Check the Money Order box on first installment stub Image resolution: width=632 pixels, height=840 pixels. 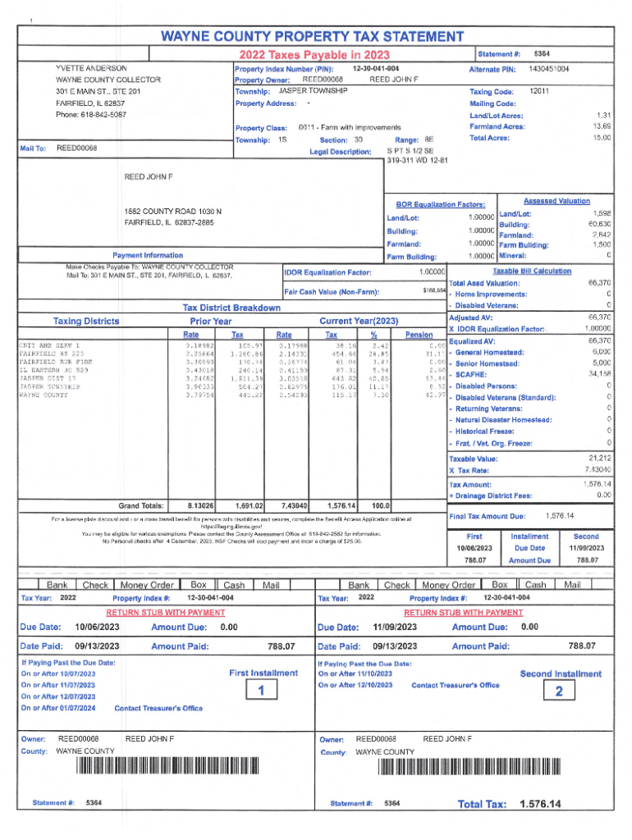[147, 585]
